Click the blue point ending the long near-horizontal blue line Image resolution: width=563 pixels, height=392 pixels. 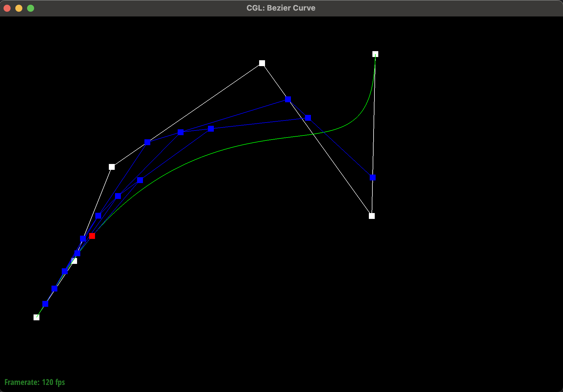(308, 118)
